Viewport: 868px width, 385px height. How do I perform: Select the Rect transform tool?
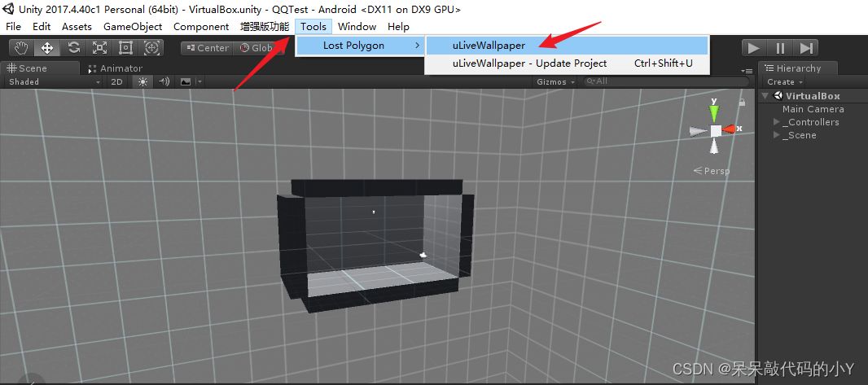coord(125,48)
